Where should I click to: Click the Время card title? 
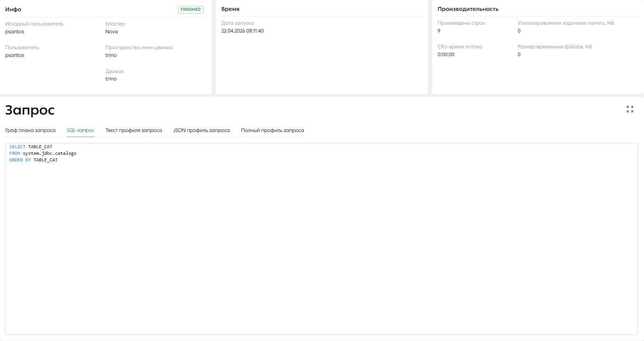click(x=231, y=9)
